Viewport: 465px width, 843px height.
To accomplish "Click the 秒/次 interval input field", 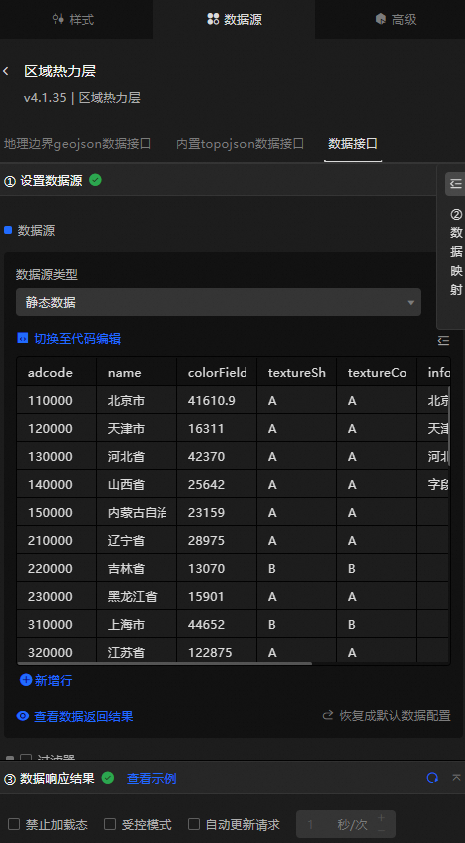I will click(x=346, y=824).
